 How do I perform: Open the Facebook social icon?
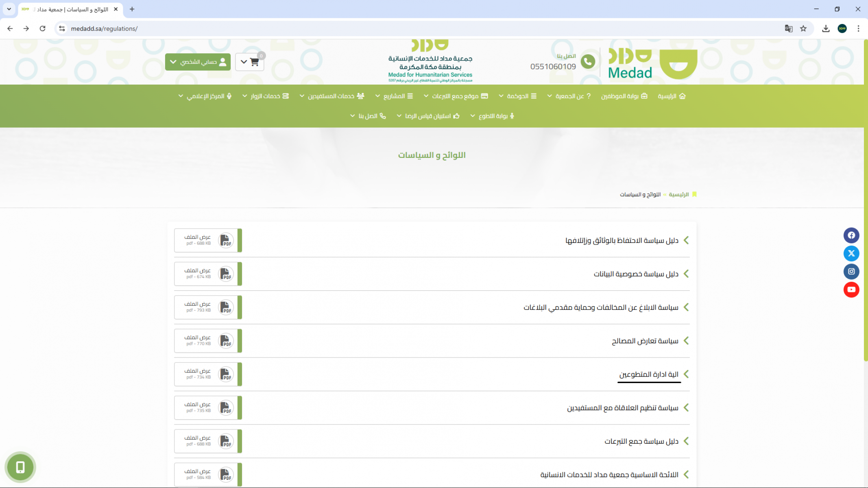(851, 235)
